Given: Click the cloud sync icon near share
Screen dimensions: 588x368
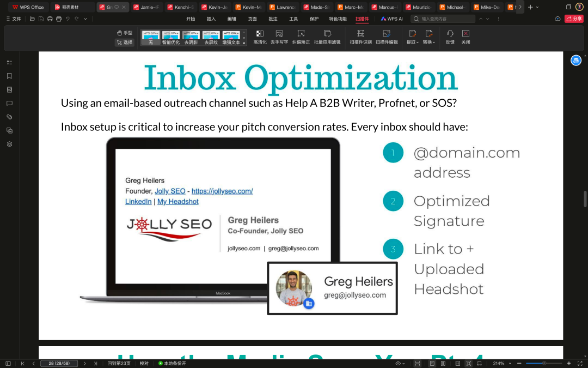Looking at the screenshot, I should pos(558,19).
